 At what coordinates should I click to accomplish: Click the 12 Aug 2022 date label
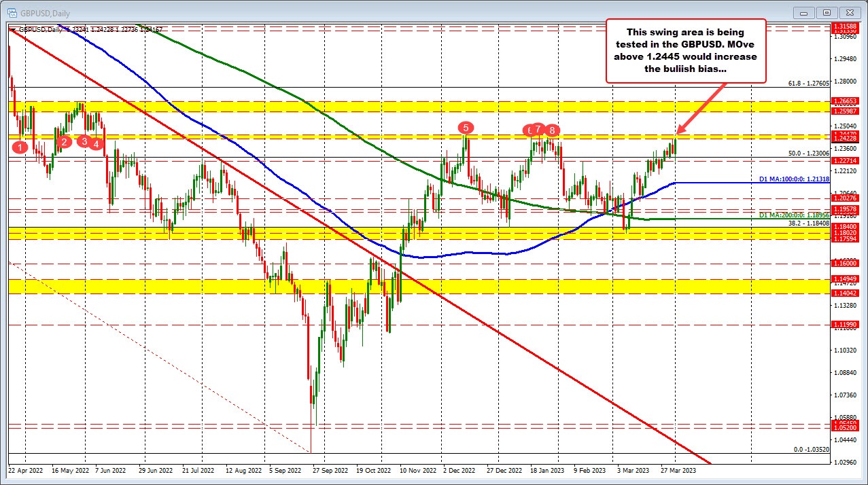(x=244, y=469)
